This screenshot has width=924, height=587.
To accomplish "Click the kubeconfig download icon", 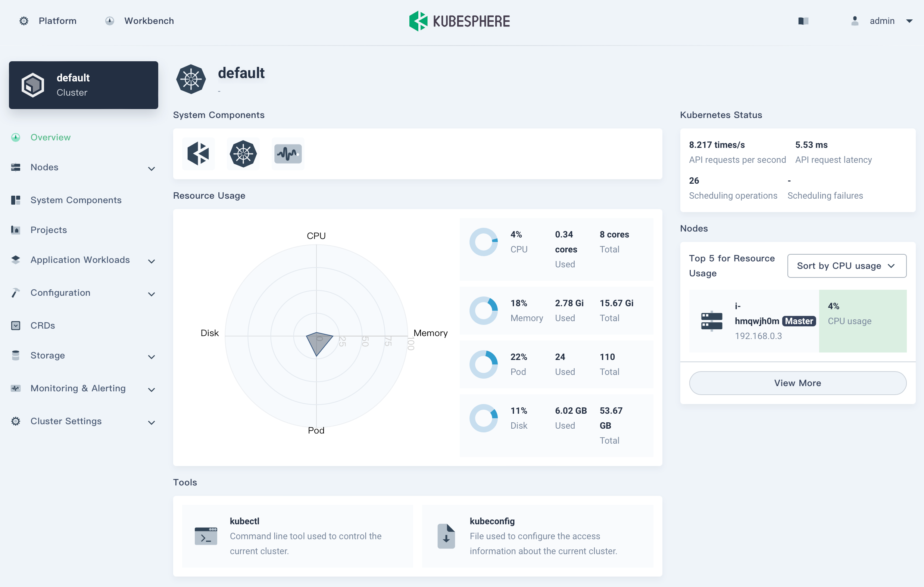I will [446, 536].
